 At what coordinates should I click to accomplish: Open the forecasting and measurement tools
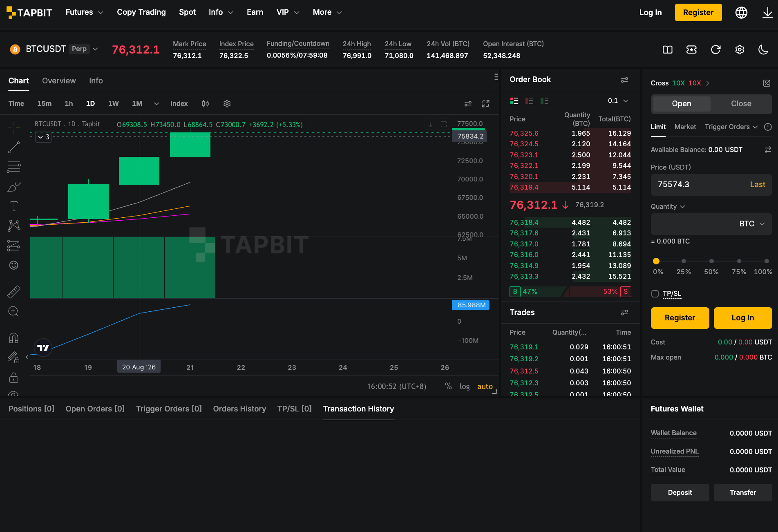[x=14, y=246]
